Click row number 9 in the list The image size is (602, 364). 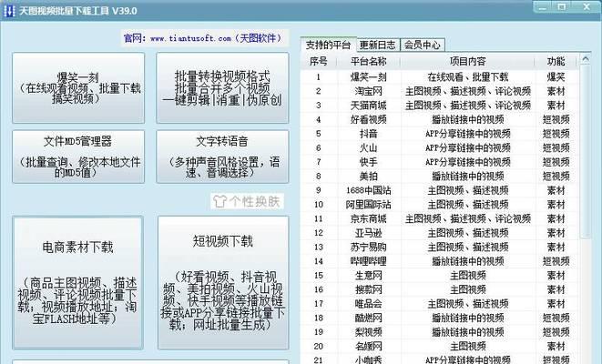[318, 190]
